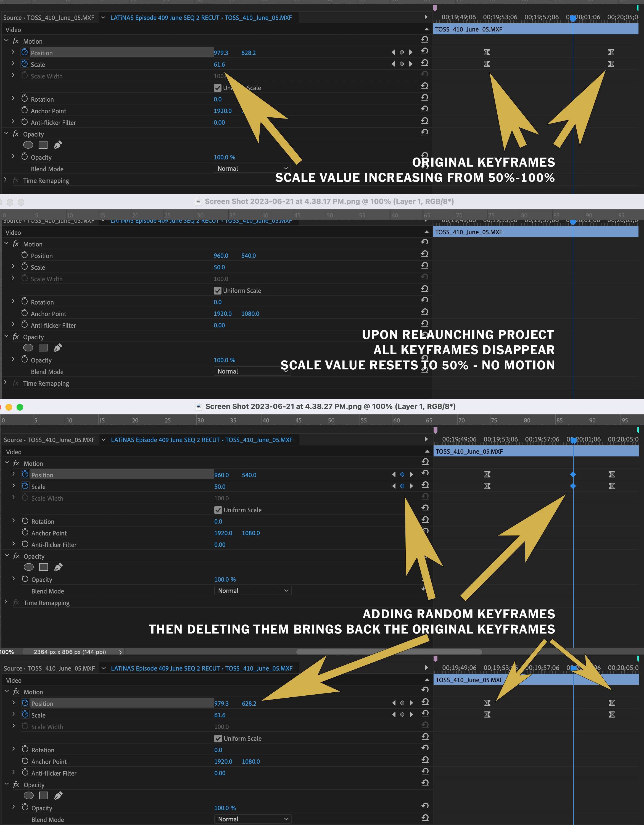Expand Time Remapping below the 4.38.27 title

[6, 602]
